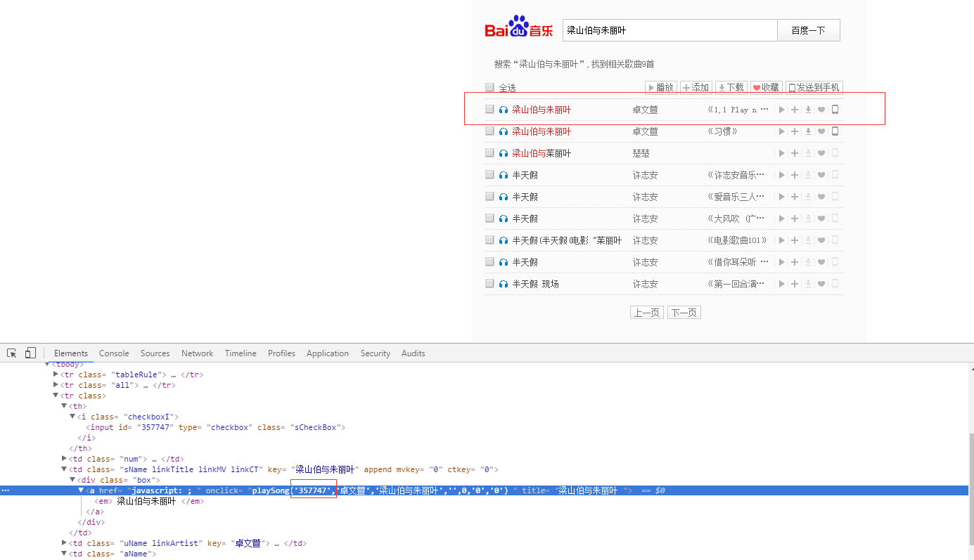This screenshot has width=974, height=560.
Task: Collapse the th node in Elements tree
Action: click(x=64, y=406)
